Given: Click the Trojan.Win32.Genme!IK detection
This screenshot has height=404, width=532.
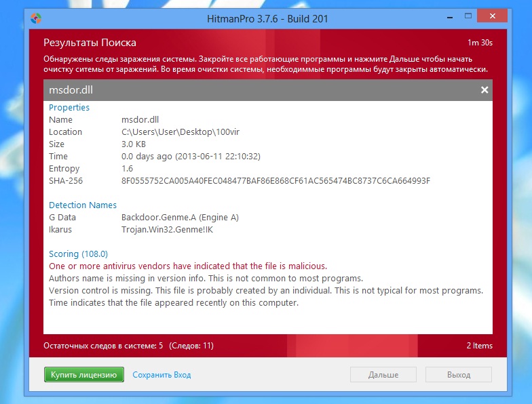Looking at the screenshot, I should (x=167, y=229).
